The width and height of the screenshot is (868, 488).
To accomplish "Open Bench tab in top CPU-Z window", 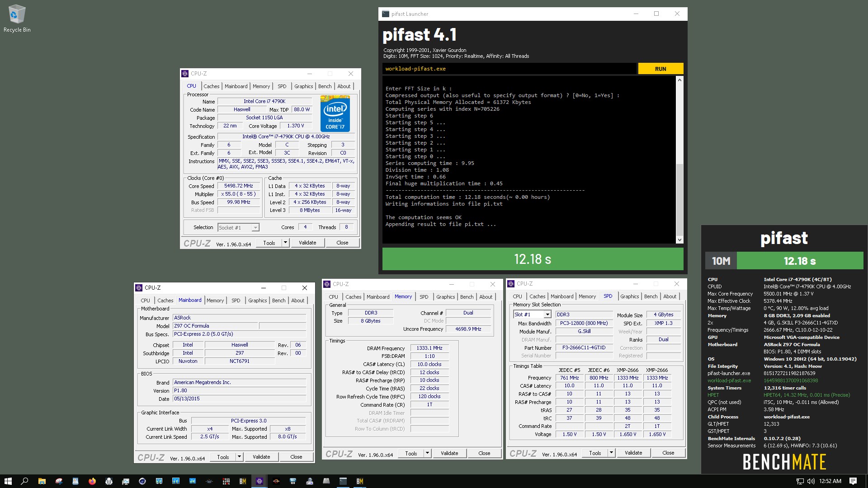I will click(325, 86).
